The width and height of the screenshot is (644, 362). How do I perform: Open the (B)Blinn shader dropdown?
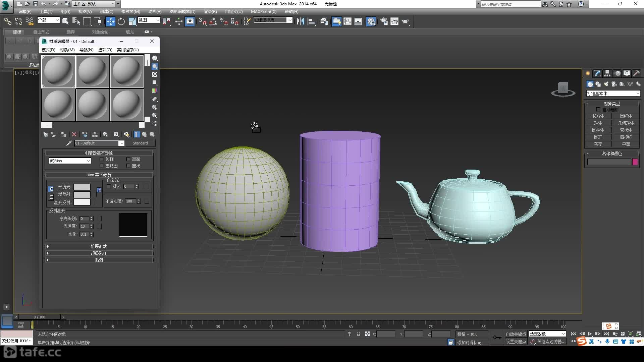[x=70, y=161]
